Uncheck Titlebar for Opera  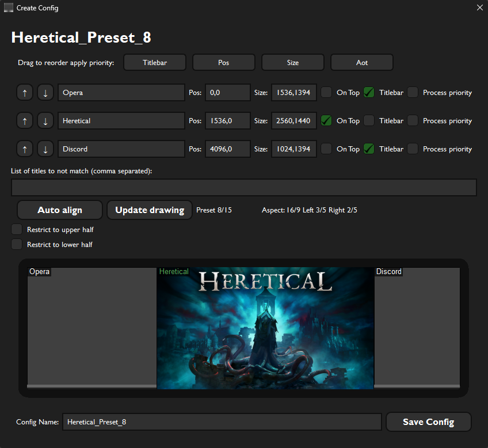[369, 93]
